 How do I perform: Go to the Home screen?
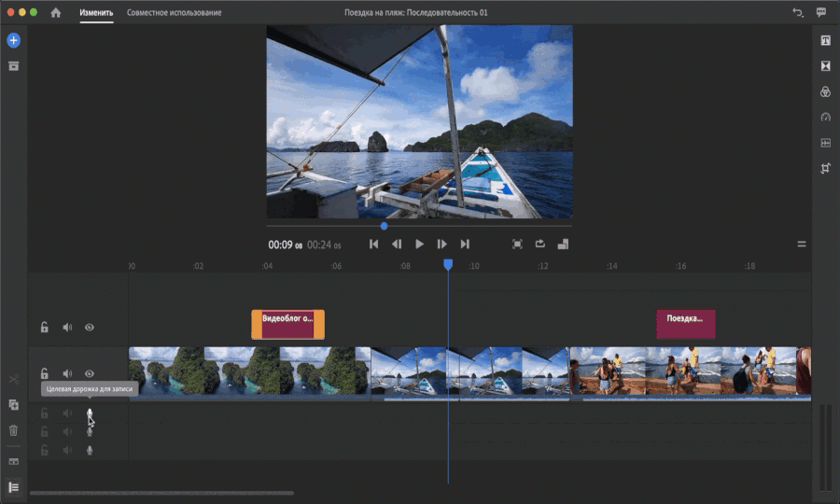point(56,13)
